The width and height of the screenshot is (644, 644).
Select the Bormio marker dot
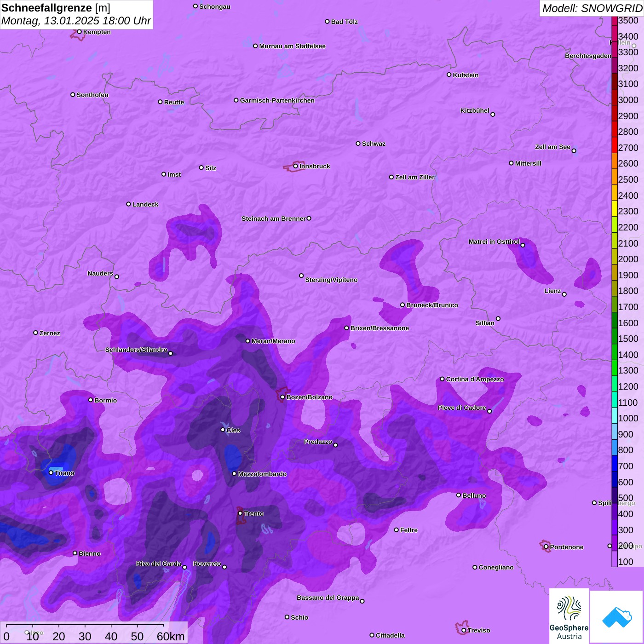point(91,400)
